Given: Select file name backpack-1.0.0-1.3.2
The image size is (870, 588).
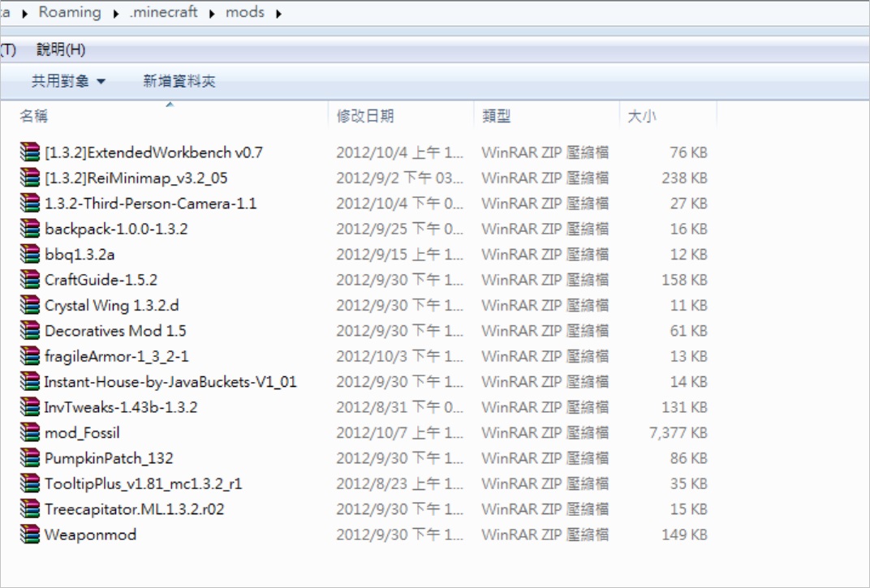Looking at the screenshot, I should (x=116, y=229).
